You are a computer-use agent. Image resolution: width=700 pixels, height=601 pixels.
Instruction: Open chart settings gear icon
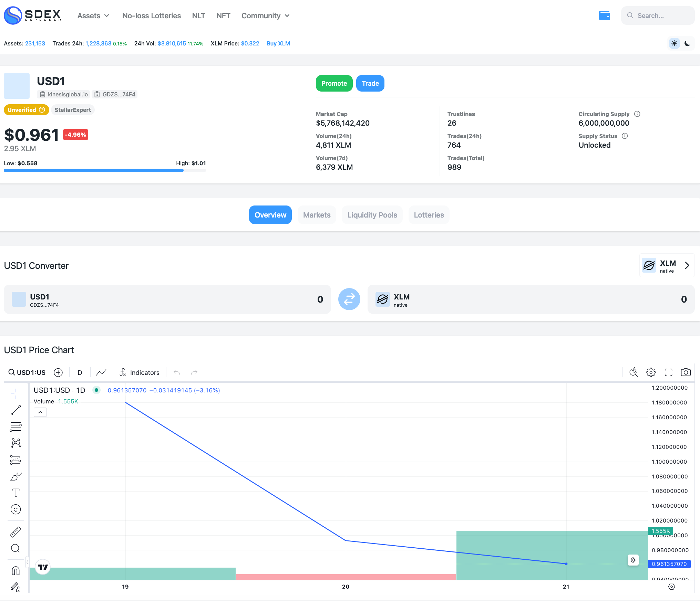coord(651,372)
